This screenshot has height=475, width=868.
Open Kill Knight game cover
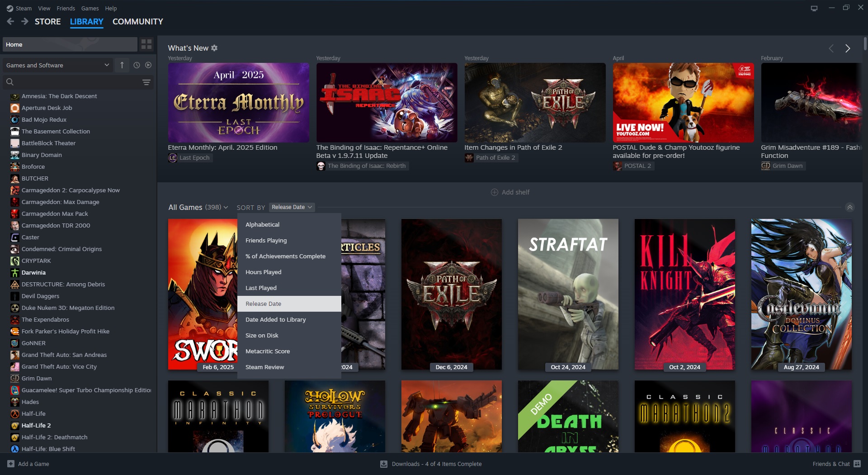pyautogui.click(x=684, y=294)
